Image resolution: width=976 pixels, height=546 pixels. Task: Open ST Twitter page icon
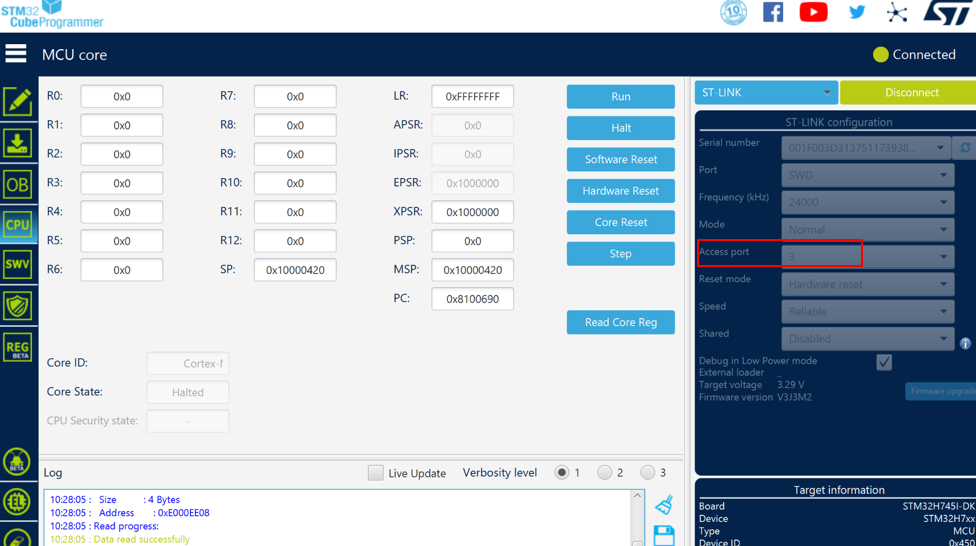(857, 12)
